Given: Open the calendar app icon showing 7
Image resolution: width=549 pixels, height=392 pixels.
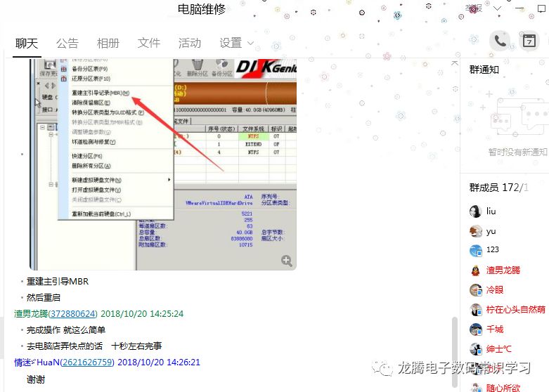Looking at the screenshot, I should tap(529, 41).
